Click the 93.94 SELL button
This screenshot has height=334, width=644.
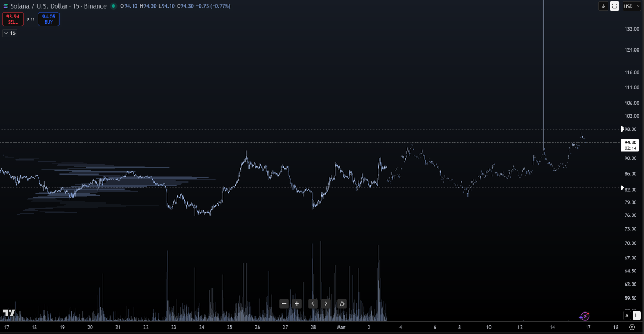click(13, 19)
